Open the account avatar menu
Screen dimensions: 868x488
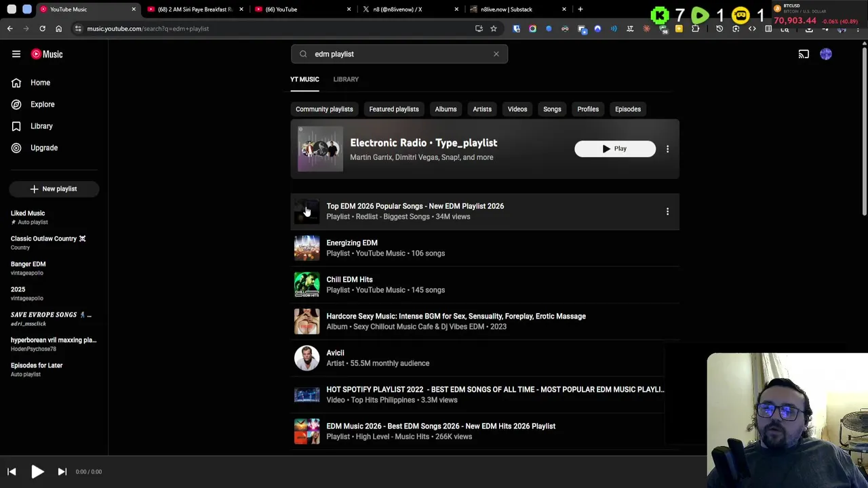[825, 54]
